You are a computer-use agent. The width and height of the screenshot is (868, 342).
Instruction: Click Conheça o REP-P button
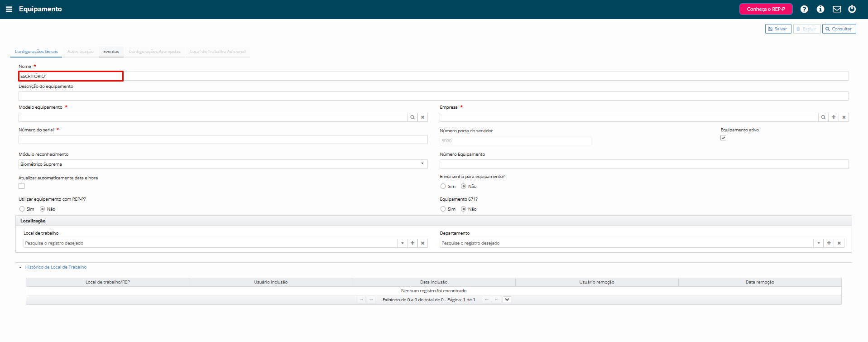click(766, 9)
